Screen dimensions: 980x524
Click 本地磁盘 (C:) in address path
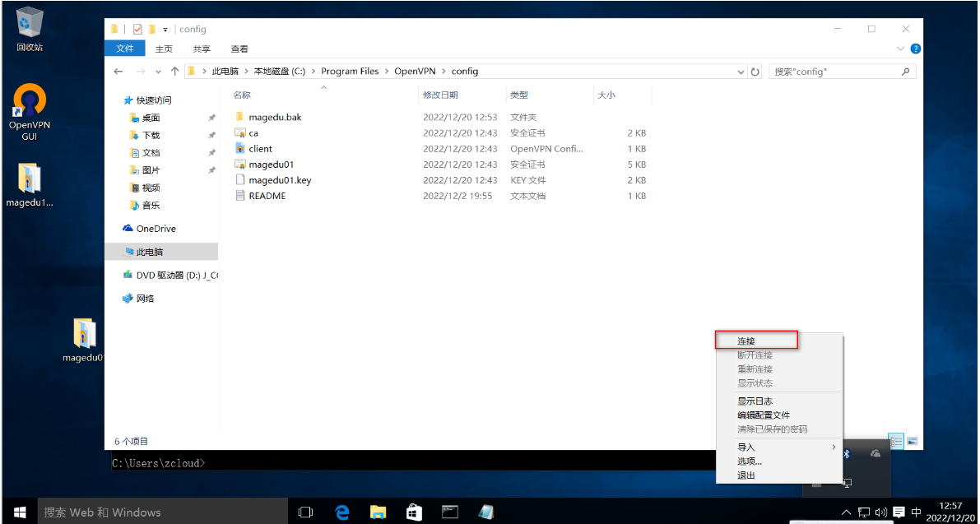tap(280, 72)
